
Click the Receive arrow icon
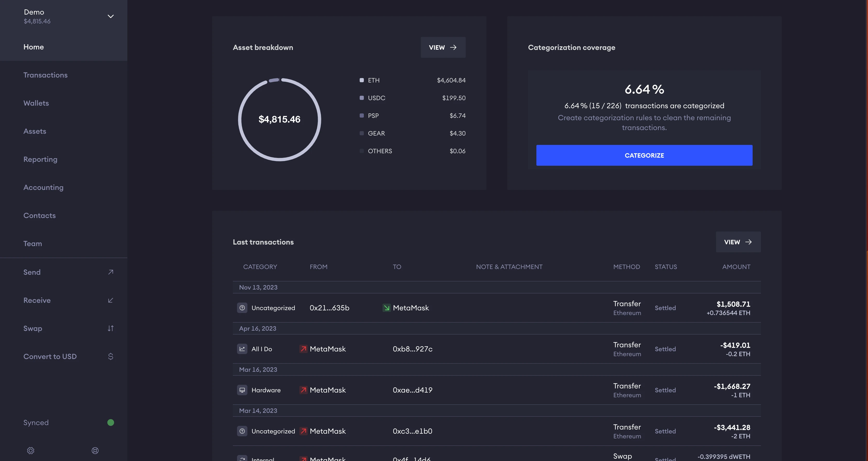[x=110, y=300]
